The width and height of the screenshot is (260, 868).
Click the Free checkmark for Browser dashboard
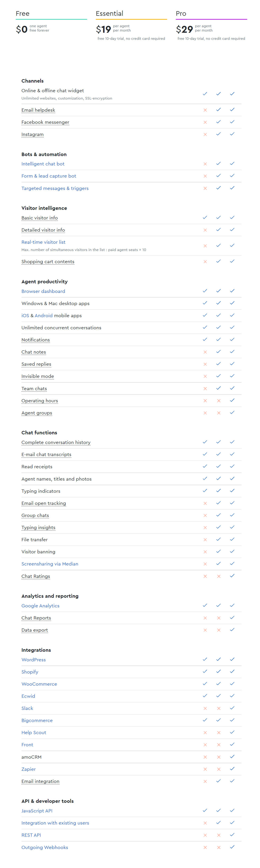[x=205, y=291]
